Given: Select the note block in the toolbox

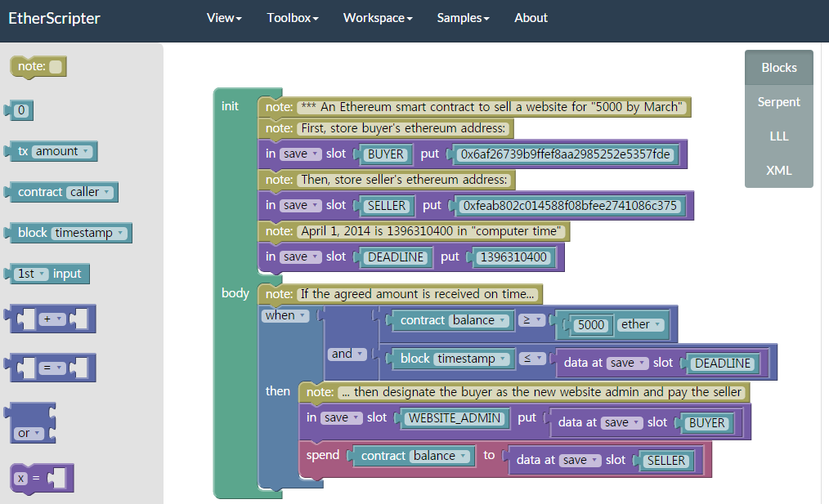Looking at the screenshot, I should [x=31, y=67].
